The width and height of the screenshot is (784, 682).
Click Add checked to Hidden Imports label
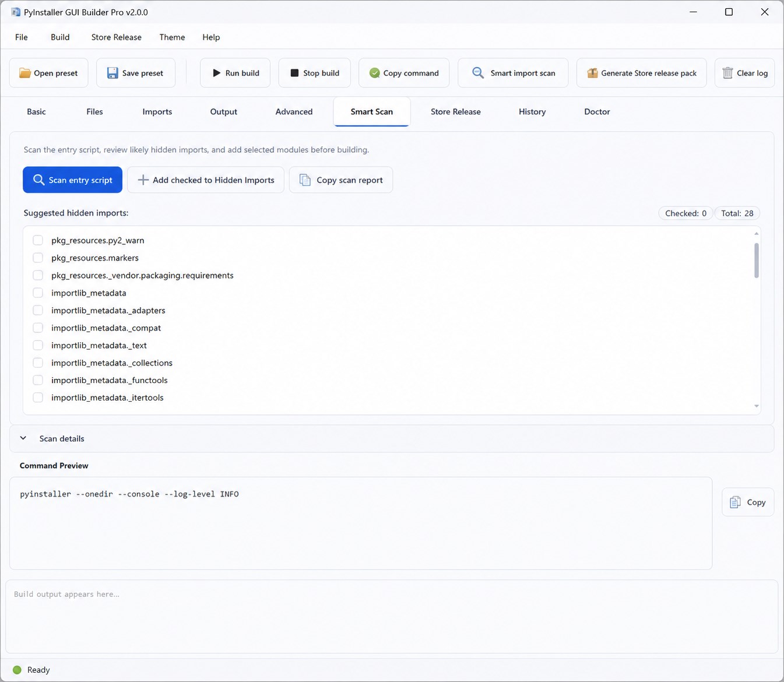pos(213,180)
